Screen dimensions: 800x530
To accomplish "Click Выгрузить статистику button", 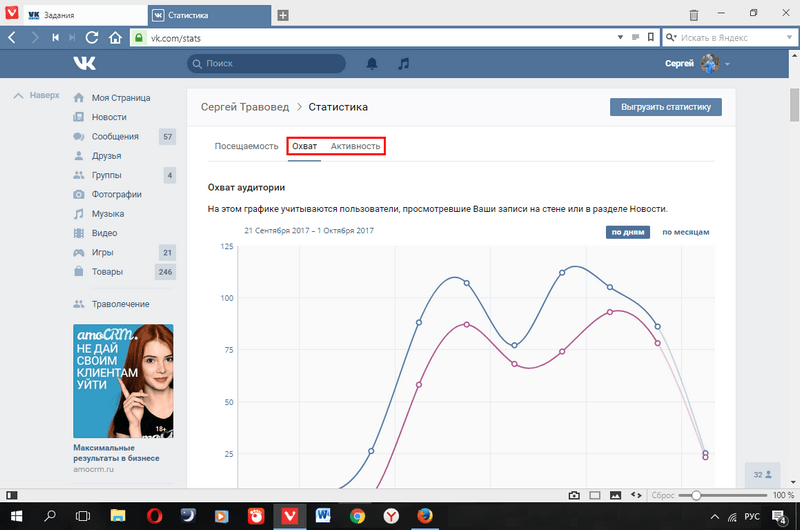I will pyautogui.click(x=665, y=107).
